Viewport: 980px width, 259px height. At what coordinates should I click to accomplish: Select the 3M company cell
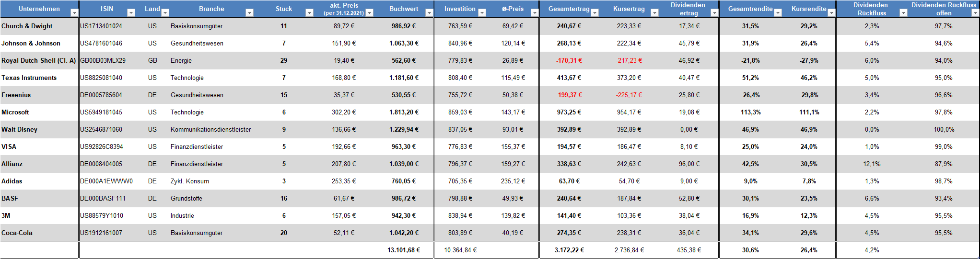[x=39, y=215]
